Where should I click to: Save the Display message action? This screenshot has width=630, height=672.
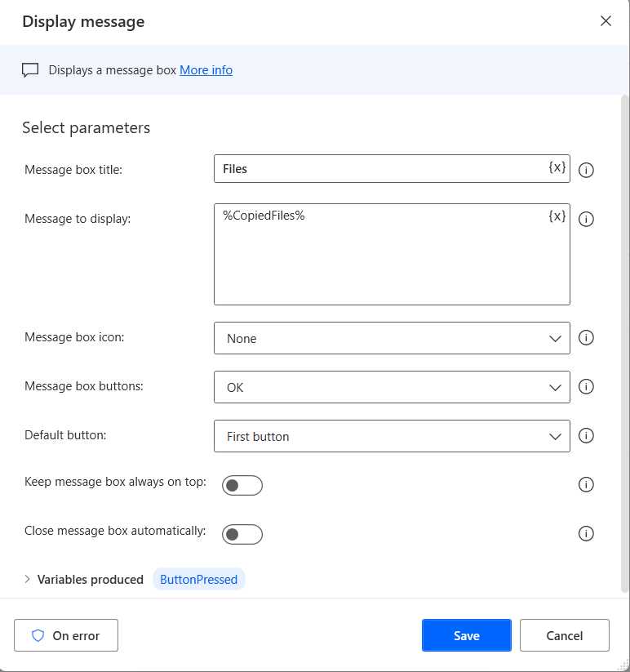(x=466, y=634)
